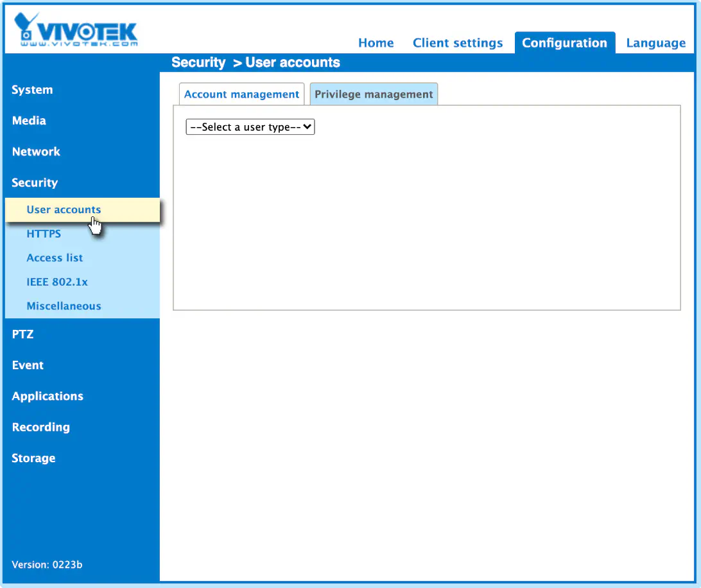Viewport: 701px width, 588px height.
Task: Open the Language menu
Action: click(655, 43)
